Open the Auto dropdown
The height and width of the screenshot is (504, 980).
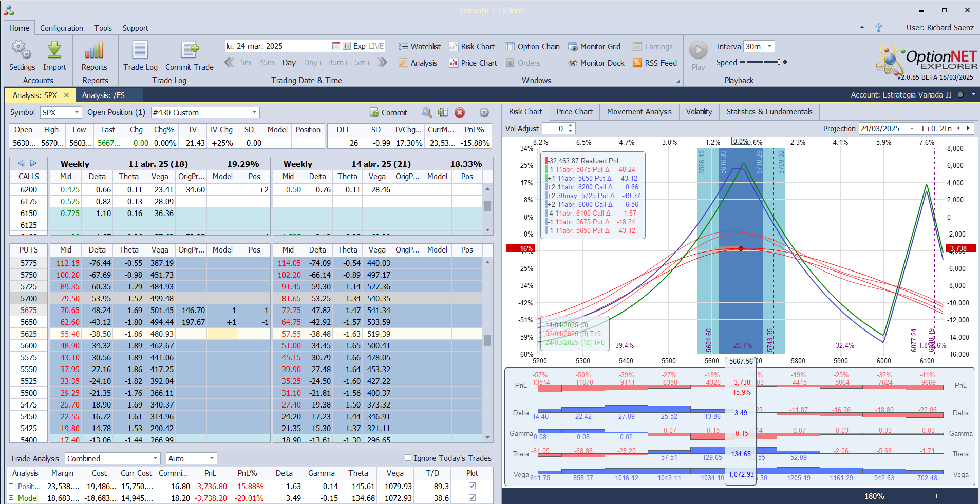pyautogui.click(x=212, y=458)
